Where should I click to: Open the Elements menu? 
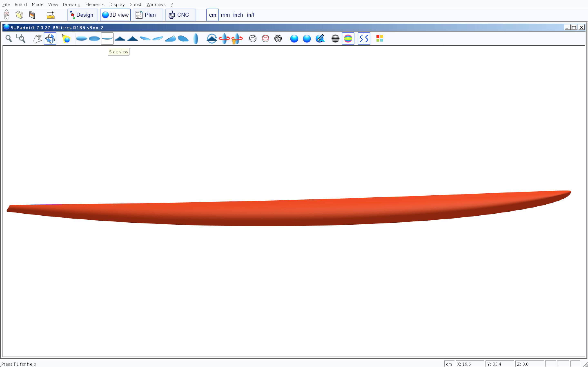coord(95,4)
